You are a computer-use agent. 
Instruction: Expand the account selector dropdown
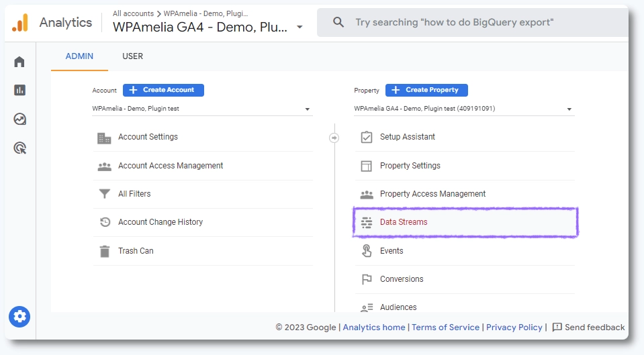click(x=307, y=109)
